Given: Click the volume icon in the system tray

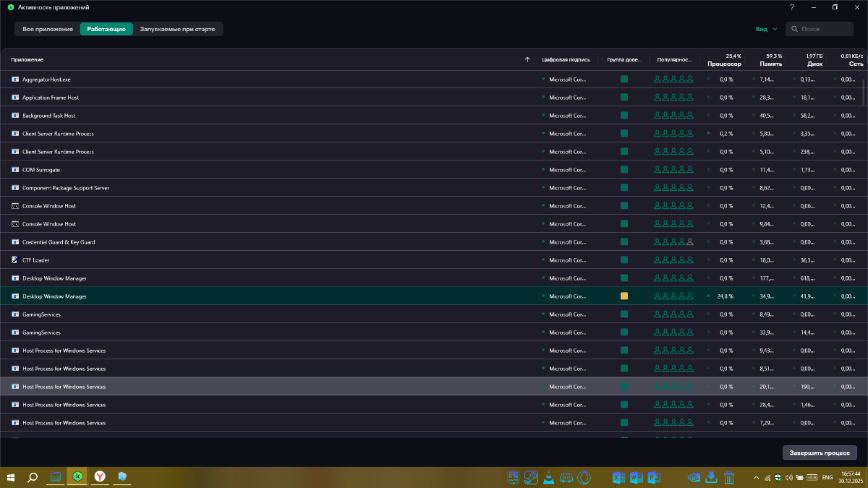Looking at the screenshot, I should [788, 477].
